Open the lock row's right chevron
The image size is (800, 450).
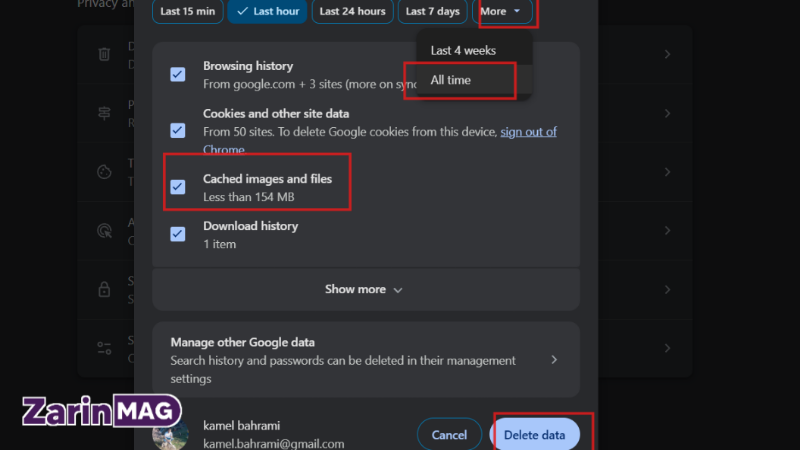(667, 289)
